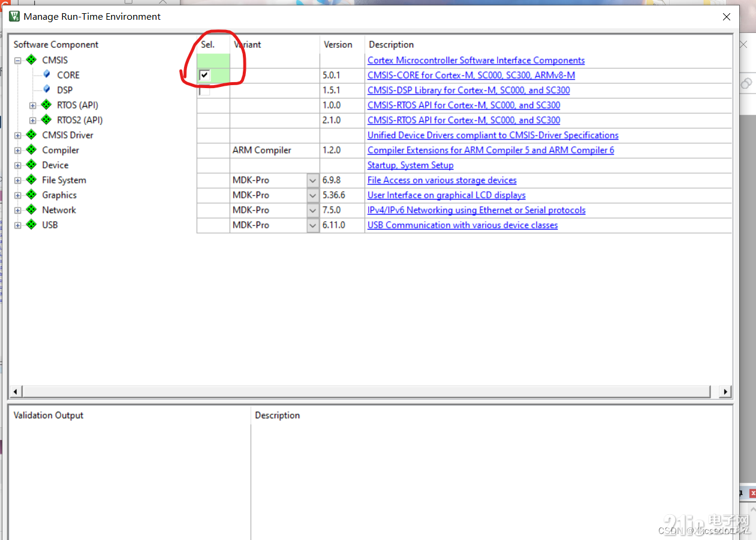This screenshot has height=540, width=756.
Task: Expand the CMSIS Driver node
Action: coord(17,135)
